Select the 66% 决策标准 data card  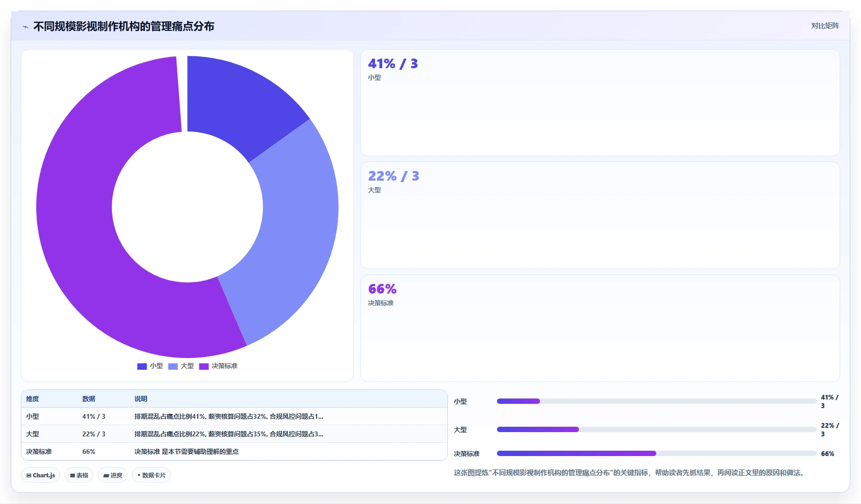[600, 328]
